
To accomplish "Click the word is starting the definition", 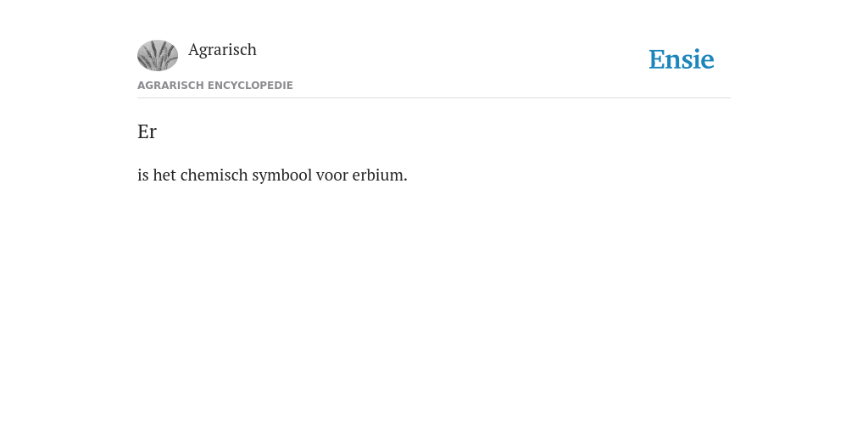I will point(142,175).
